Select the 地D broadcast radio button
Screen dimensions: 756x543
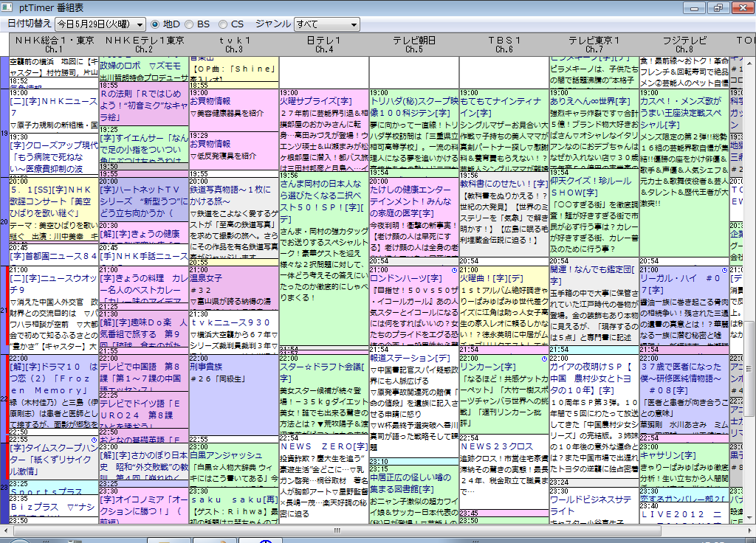point(157,23)
